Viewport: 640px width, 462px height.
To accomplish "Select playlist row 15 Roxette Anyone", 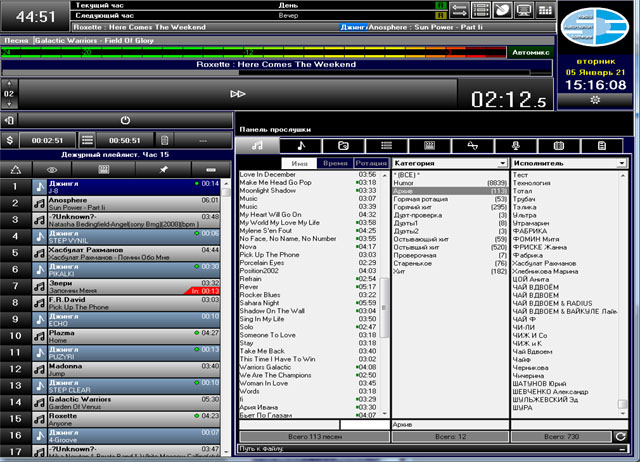I will point(126,420).
